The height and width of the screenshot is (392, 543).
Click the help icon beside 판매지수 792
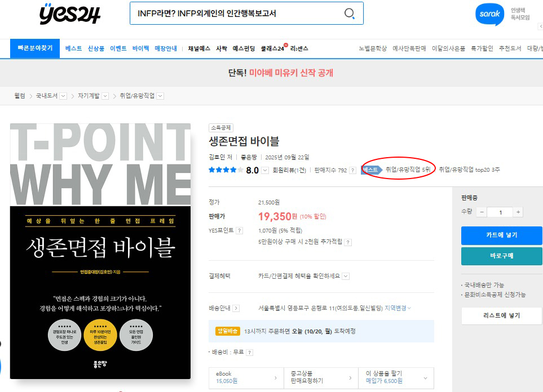[353, 170]
